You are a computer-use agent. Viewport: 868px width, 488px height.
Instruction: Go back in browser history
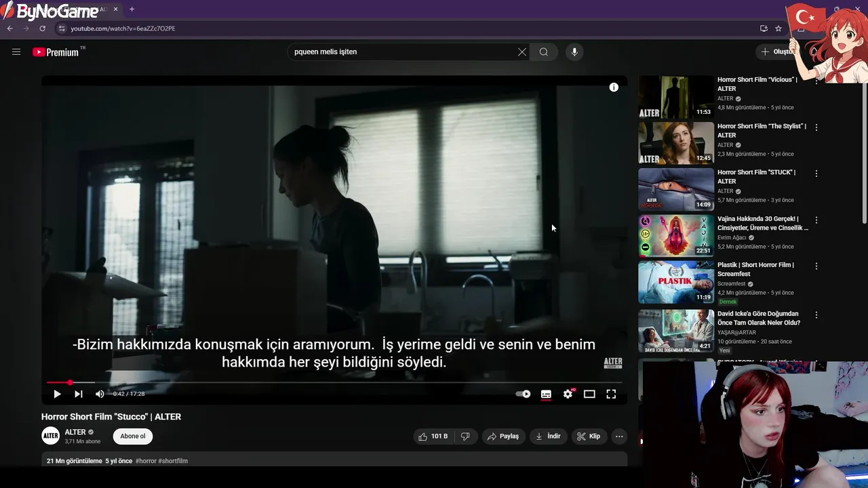[9, 28]
